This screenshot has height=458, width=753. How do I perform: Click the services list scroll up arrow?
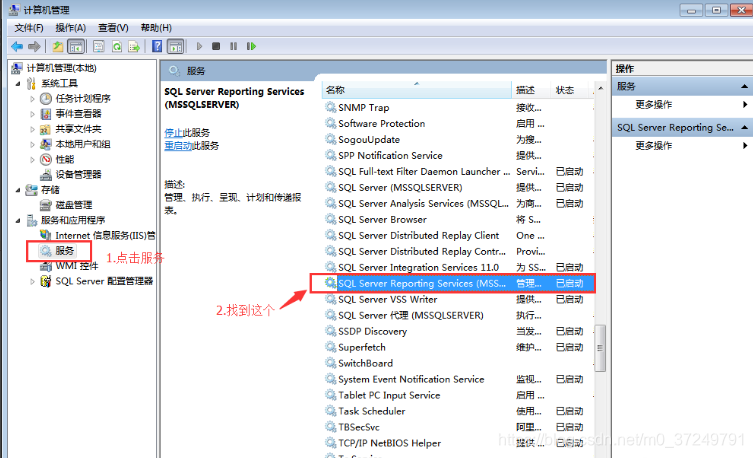(x=600, y=89)
